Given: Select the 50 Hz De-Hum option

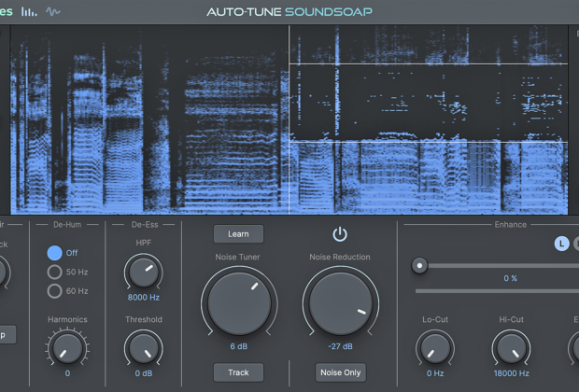Looking at the screenshot, I should pos(55,272).
